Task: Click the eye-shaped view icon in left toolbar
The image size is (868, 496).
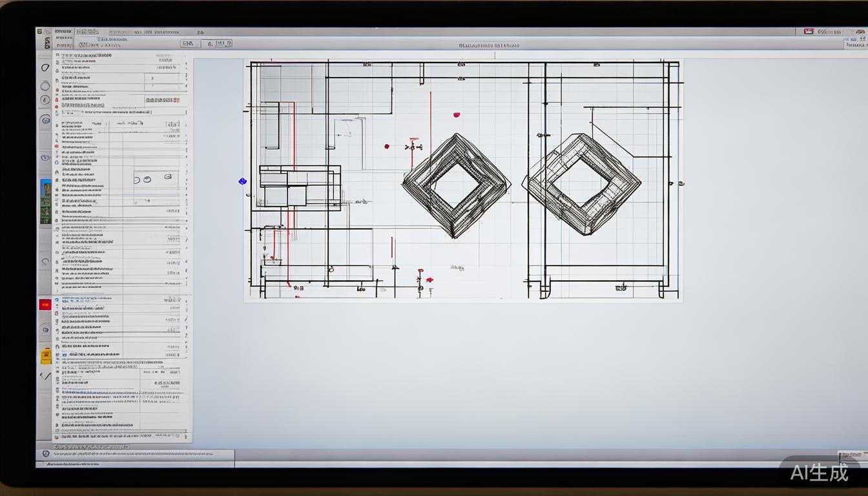Action: pos(45,158)
